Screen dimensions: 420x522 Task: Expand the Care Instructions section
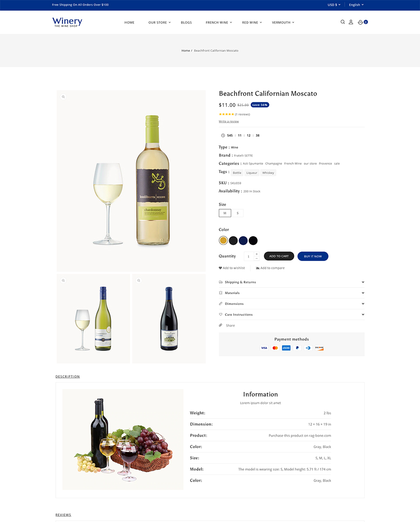(292, 315)
